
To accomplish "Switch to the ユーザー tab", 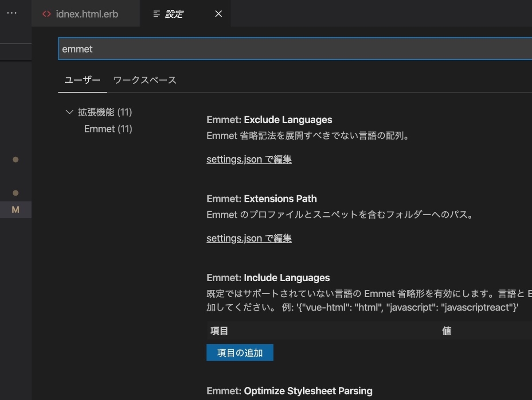I will 82,80.
